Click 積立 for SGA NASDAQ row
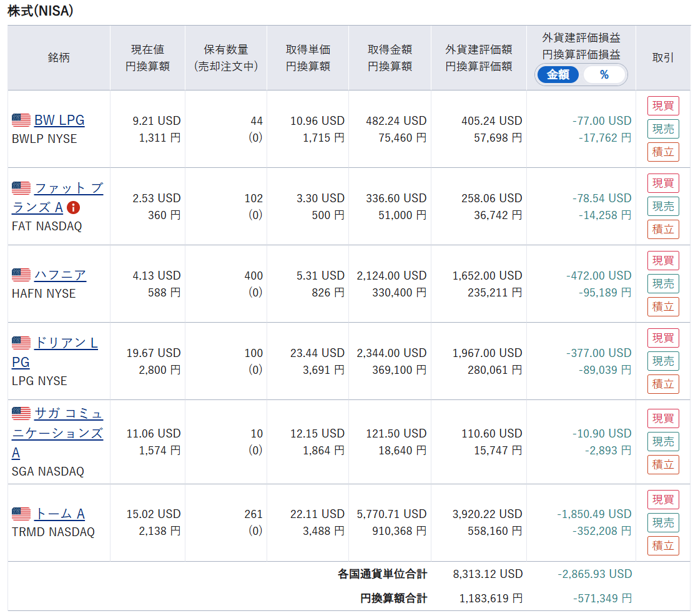 click(x=663, y=464)
